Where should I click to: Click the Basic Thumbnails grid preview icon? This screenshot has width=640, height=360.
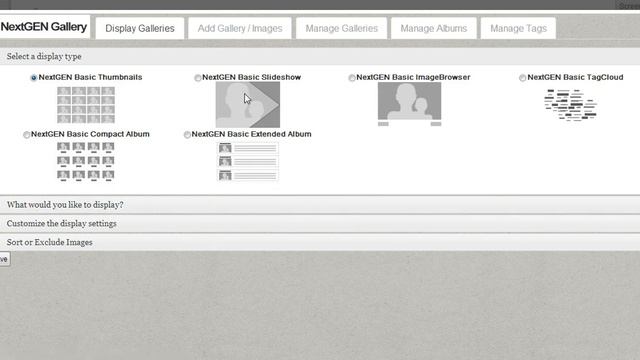click(x=86, y=104)
